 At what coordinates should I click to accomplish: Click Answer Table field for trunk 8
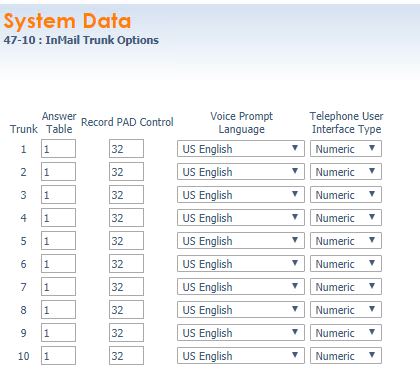[x=58, y=310]
